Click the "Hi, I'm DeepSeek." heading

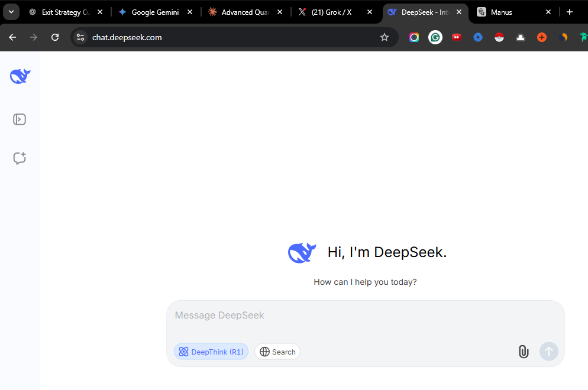click(x=387, y=252)
